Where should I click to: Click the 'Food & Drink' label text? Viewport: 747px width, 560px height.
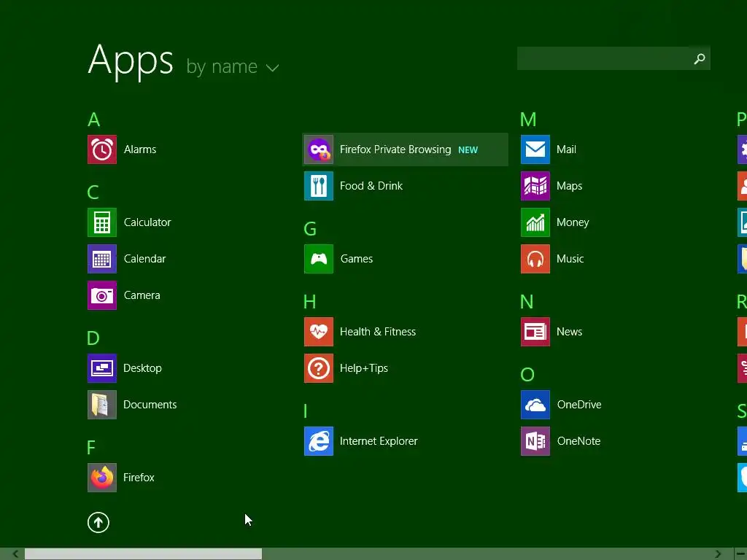[371, 186]
